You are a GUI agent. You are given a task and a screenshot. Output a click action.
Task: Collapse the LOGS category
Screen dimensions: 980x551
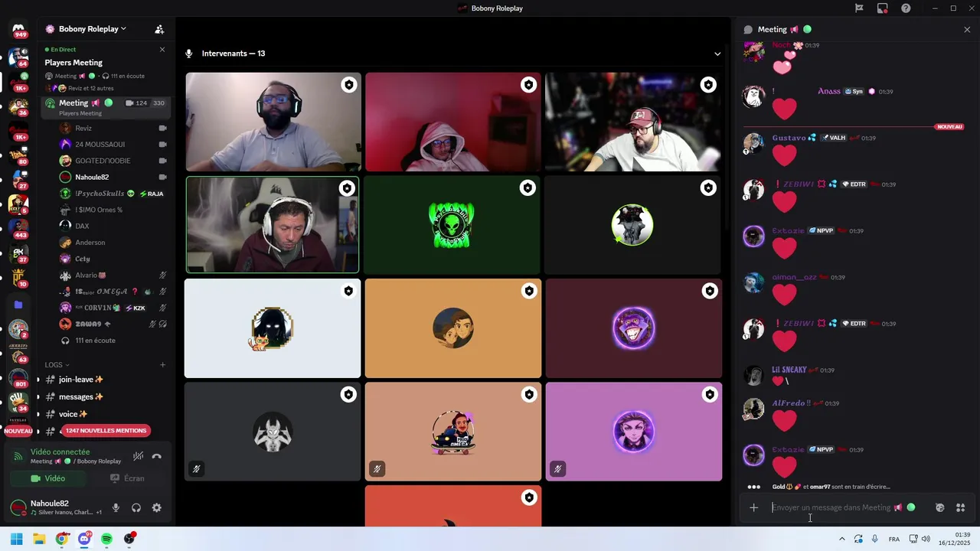coord(57,365)
